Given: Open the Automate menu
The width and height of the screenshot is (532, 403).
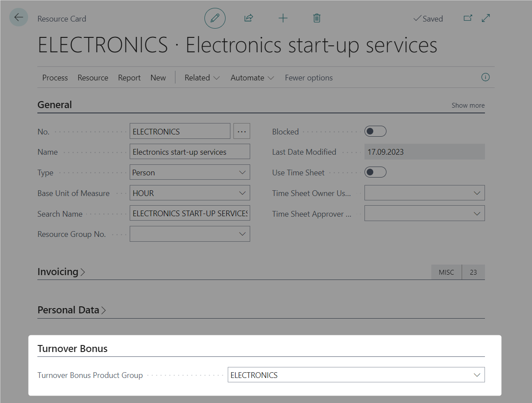Looking at the screenshot, I should [252, 78].
